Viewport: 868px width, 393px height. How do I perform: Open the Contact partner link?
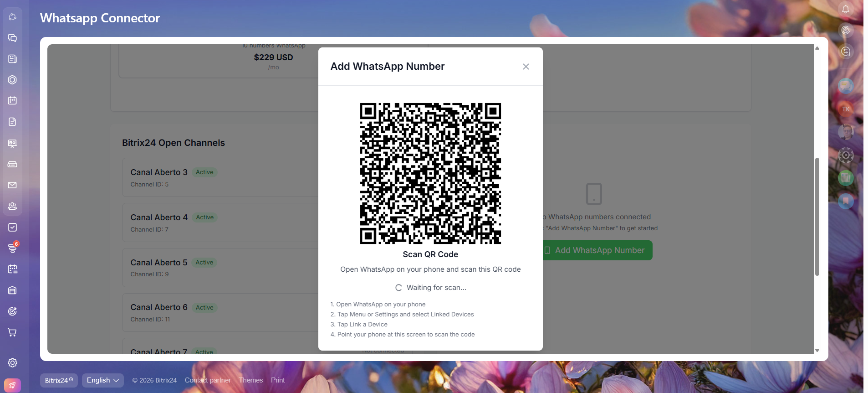[x=208, y=380]
